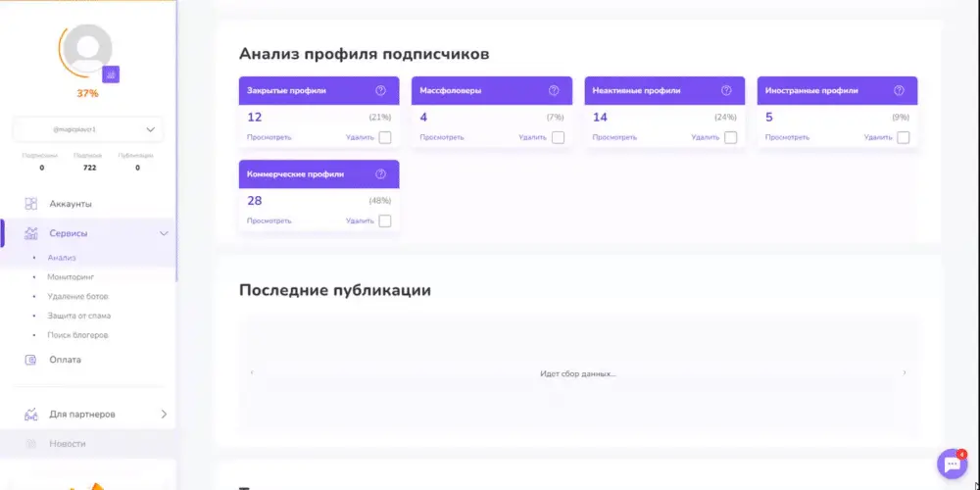Click Просмотреть under Массфоловеры

coord(442,137)
